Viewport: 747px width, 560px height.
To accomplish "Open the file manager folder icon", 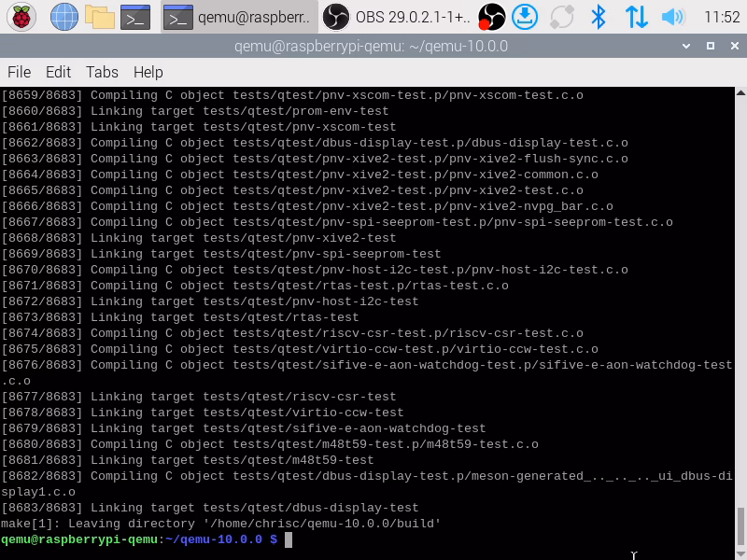I will [100, 17].
